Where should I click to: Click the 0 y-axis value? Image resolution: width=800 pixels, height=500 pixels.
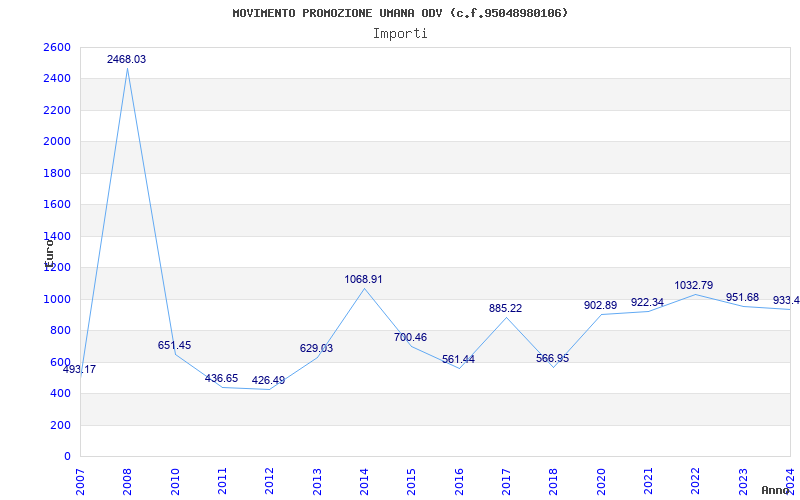67,457
